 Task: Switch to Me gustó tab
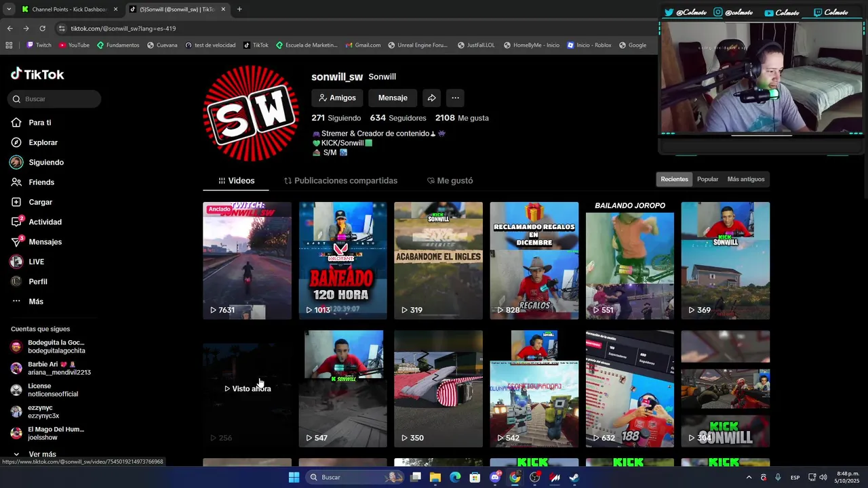450,181
